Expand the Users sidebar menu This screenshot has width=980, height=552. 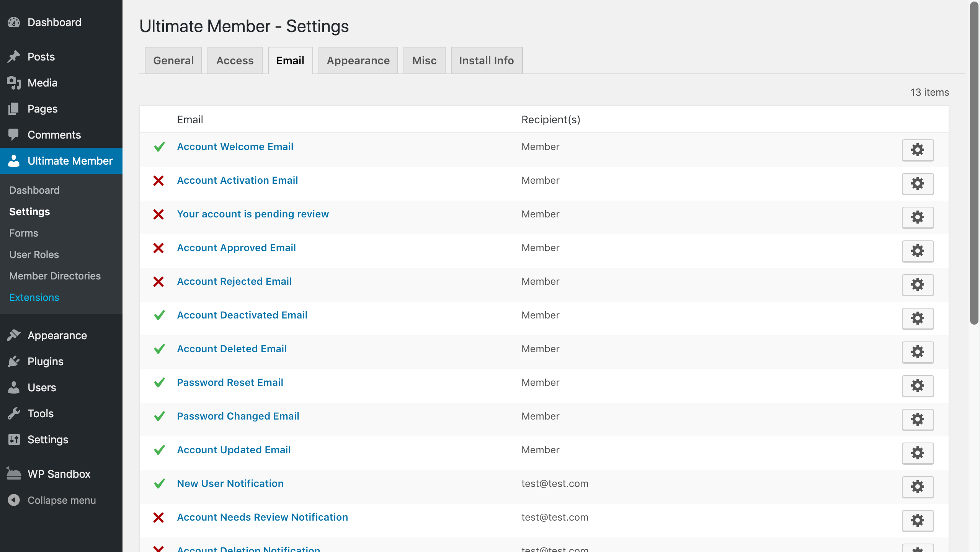[x=42, y=387]
